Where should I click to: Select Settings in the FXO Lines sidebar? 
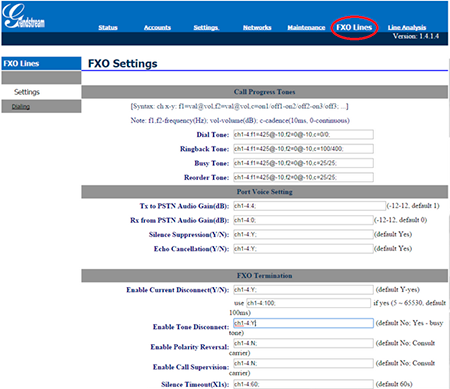(x=27, y=92)
